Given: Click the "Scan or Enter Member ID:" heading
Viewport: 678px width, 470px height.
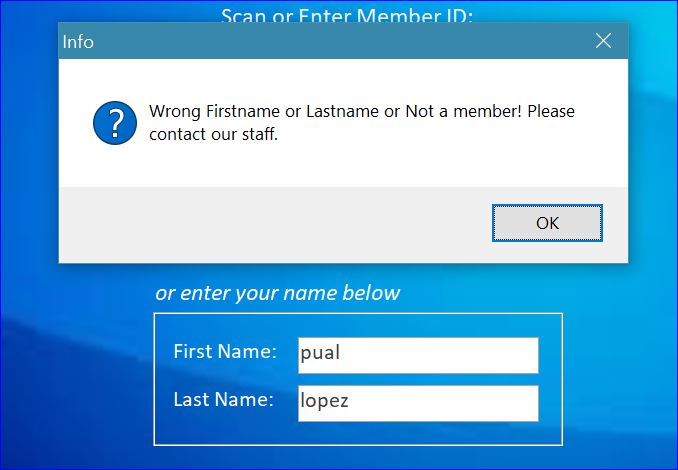Looking at the screenshot, I should (347, 16).
